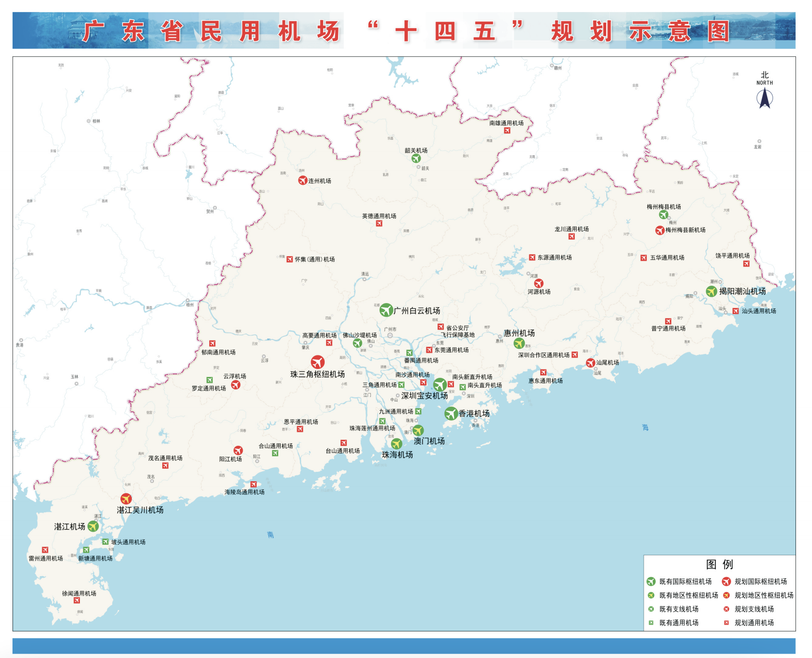Click the 既有国际枢纽机场 legend icon
The width and height of the screenshot is (812, 658).
(651, 582)
